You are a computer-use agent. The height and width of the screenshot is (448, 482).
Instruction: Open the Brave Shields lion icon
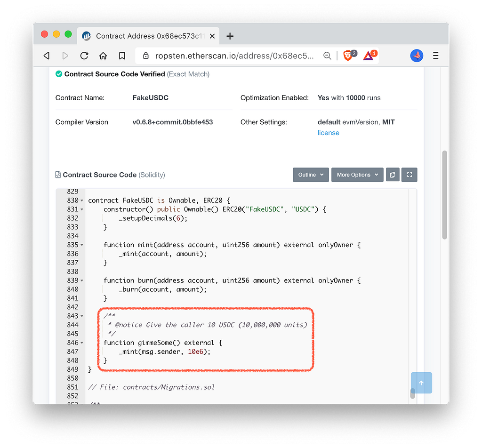[x=348, y=56]
